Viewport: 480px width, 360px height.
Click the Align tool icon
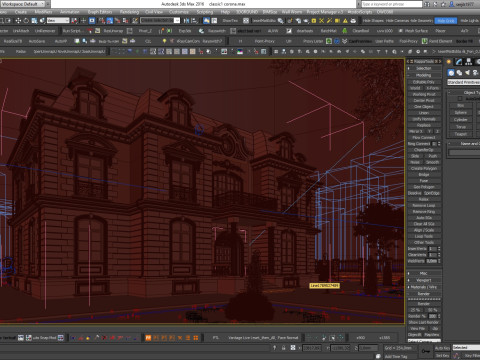pos(194,21)
